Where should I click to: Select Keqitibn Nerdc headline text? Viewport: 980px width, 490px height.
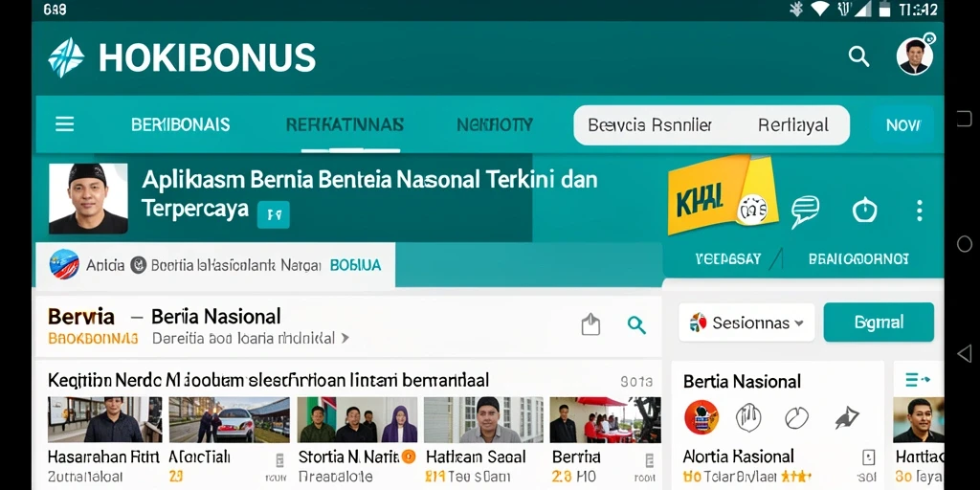click(268, 379)
